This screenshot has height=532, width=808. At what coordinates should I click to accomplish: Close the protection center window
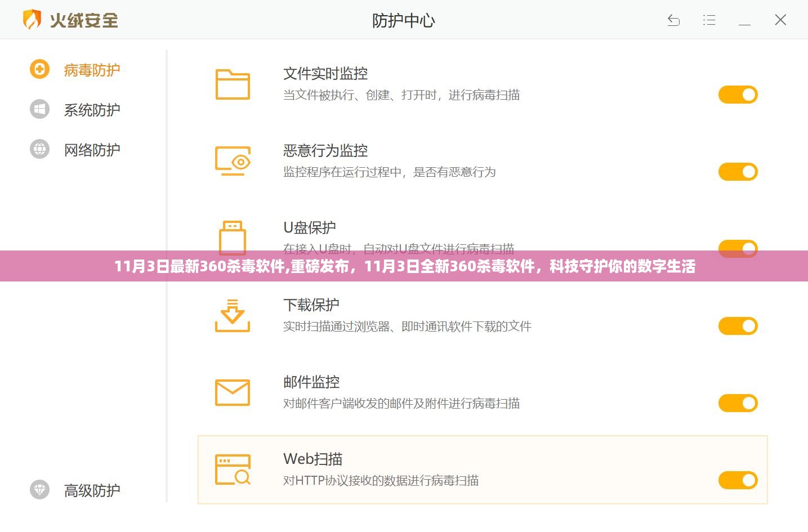pos(780,20)
